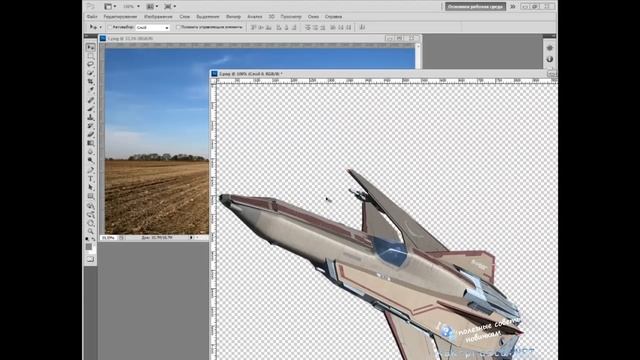Screen dimensions: 640x360
Task: Select the Eyedropper tool
Action: coord(90,90)
